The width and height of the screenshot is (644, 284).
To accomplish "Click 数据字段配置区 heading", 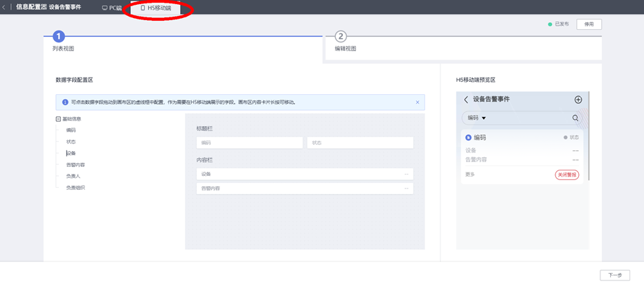I will [74, 80].
